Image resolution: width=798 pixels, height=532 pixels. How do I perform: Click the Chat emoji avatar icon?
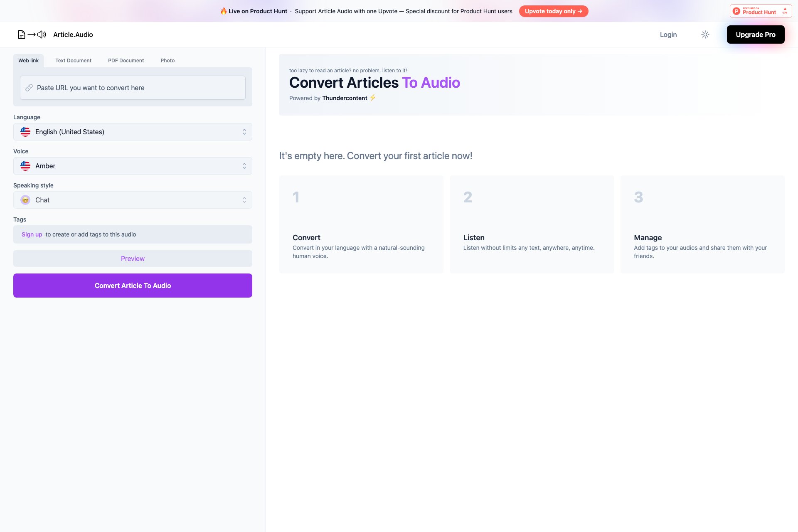pyautogui.click(x=25, y=200)
